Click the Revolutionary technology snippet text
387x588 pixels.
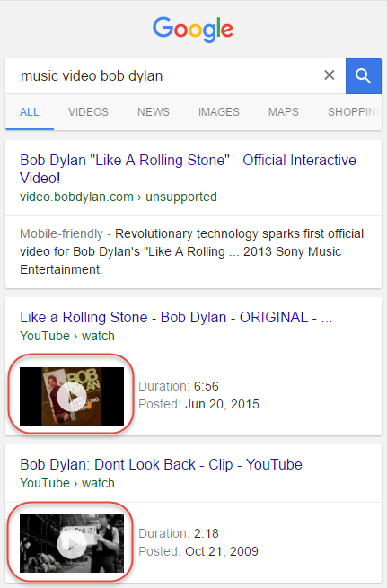[191, 251]
